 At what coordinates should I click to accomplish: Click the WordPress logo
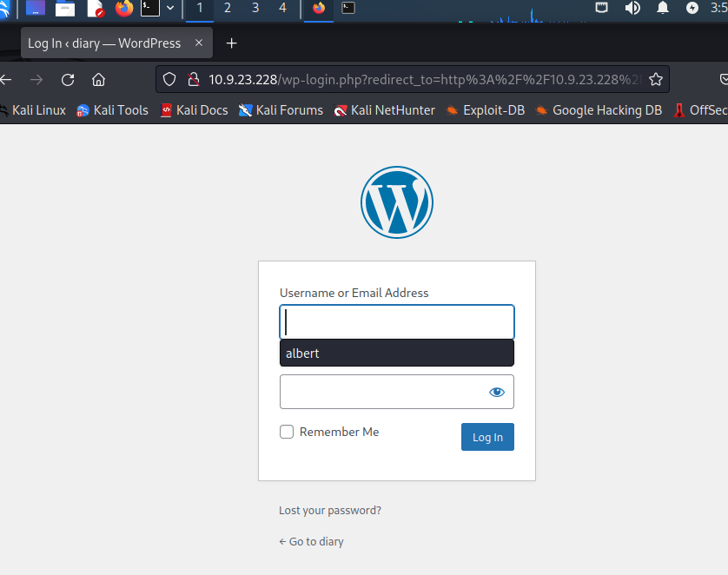click(x=397, y=202)
